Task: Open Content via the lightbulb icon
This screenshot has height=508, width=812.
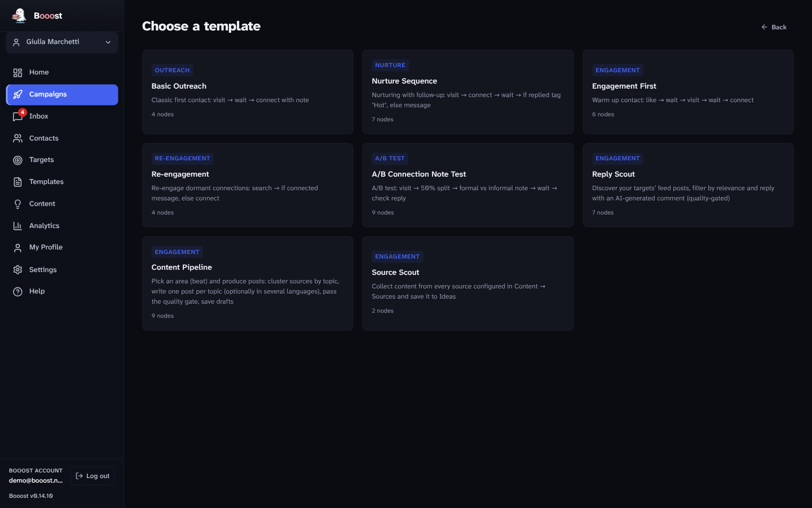Action: tap(17, 204)
